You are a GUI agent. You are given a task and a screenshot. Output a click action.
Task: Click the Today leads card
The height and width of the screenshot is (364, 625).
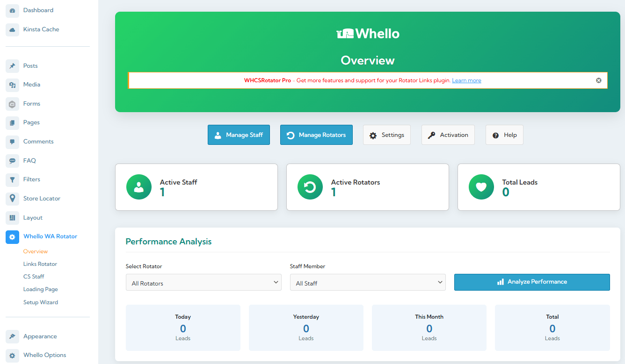click(x=183, y=328)
